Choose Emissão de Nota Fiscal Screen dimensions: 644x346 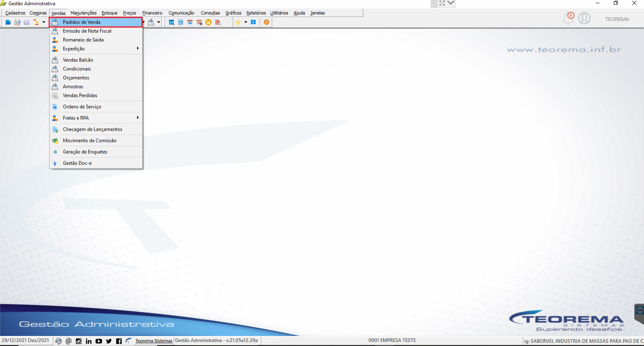pos(96,31)
